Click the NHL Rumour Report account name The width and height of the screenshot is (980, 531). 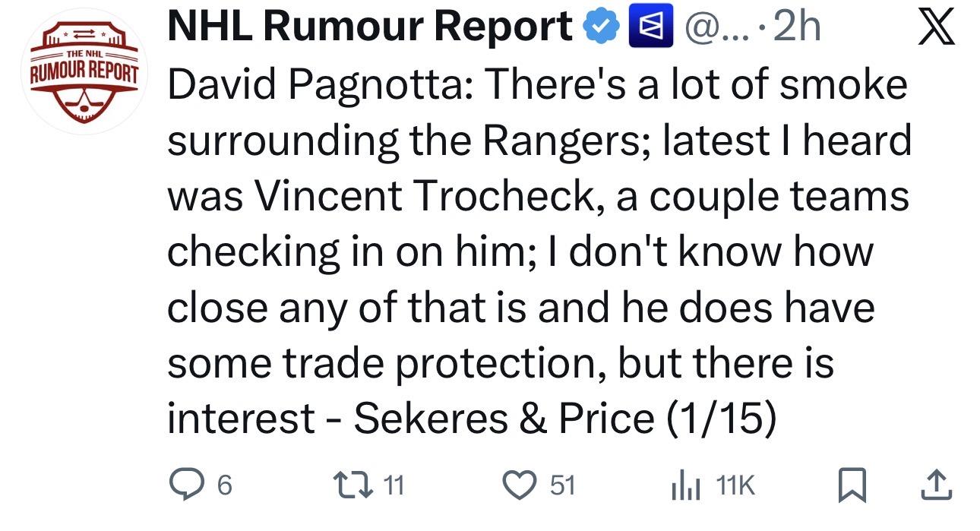[x=369, y=28]
